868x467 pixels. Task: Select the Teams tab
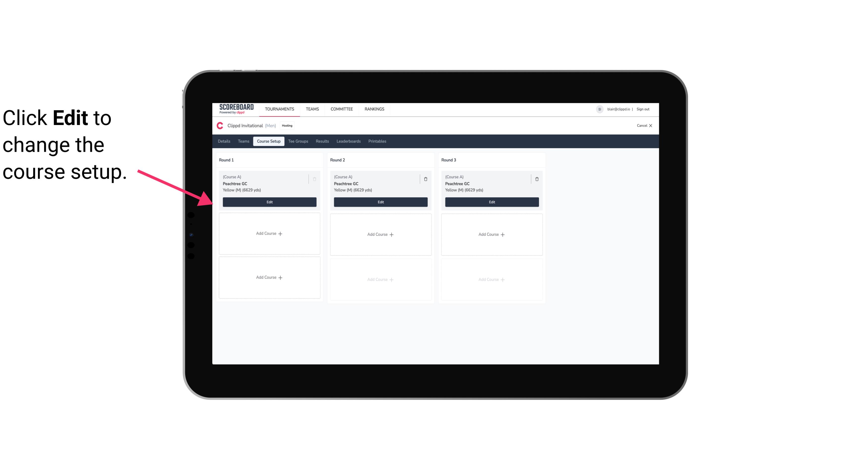(x=243, y=141)
